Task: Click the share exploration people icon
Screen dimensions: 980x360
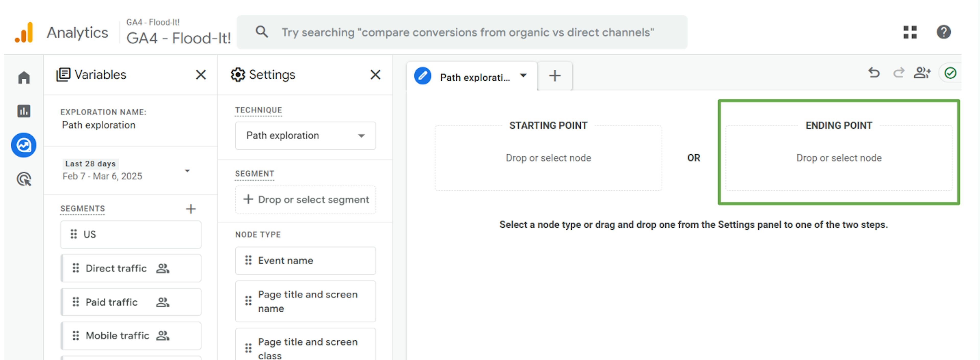Action: (922, 72)
